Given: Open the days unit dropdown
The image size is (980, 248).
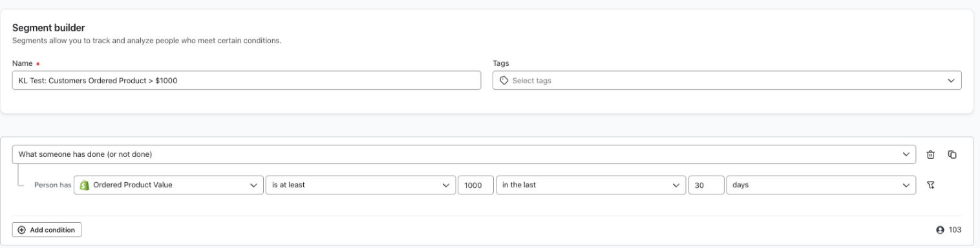Looking at the screenshot, I should (x=821, y=185).
